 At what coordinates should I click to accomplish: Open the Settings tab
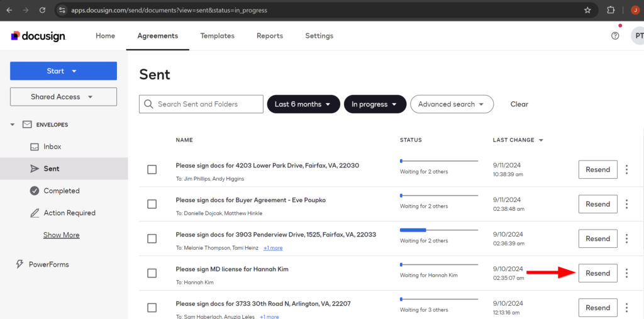pyautogui.click(x=319, y=36)
